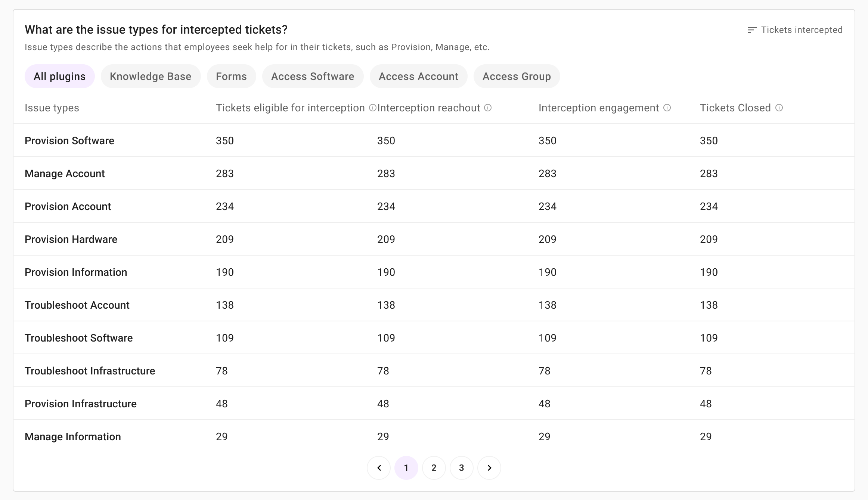Image resolution: width=868 pixels, height=500 pixels.
Task: Select the All plugins filter chip
Action: coord(60,76)
